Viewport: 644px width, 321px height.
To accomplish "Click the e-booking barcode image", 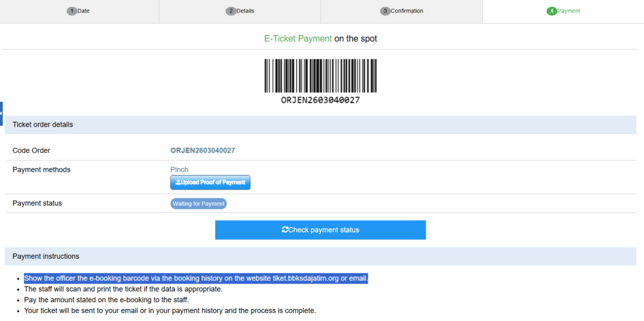I will click(x=320, y=76).
